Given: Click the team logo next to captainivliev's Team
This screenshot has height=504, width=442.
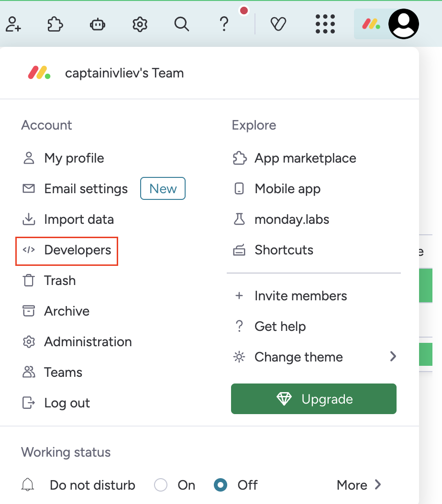Looking at the screenshot, I should pyautogui.click(x=39, y=73).
